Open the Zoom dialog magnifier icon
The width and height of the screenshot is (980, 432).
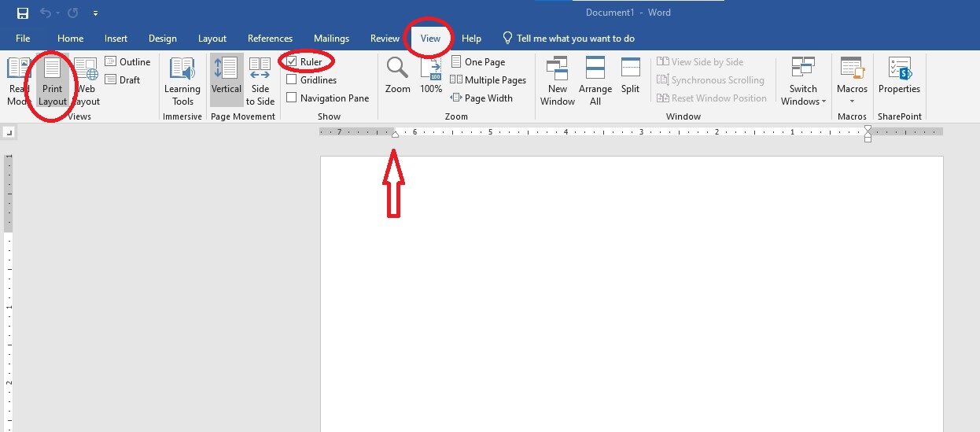pyautogui.click(x=397, y=69)
